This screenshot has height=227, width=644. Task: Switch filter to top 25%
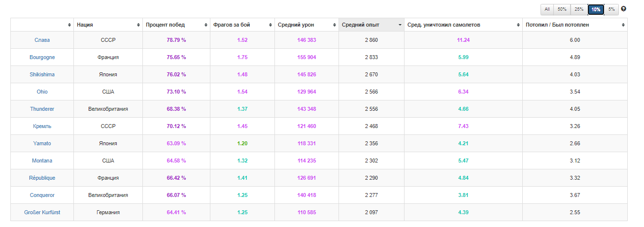(x=579, y=9)
